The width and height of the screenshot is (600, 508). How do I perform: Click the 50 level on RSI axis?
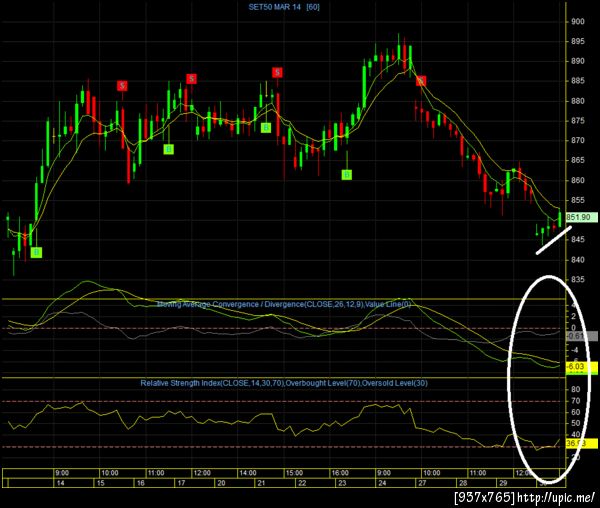[576, 423]
